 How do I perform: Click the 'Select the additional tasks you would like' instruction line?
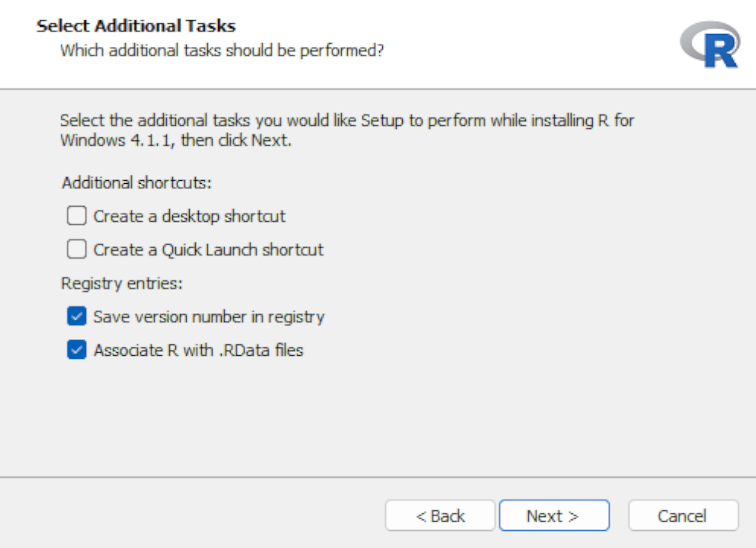tap(347, 121)
